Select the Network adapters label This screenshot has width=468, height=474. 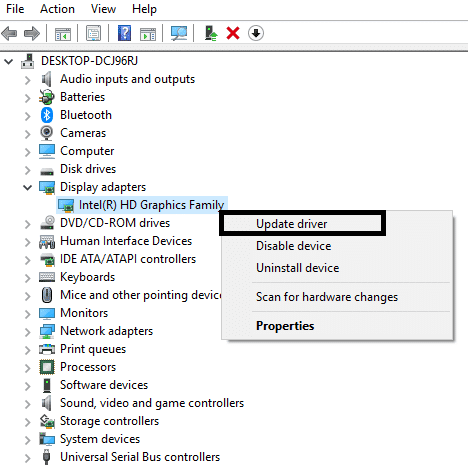(106, 331)
